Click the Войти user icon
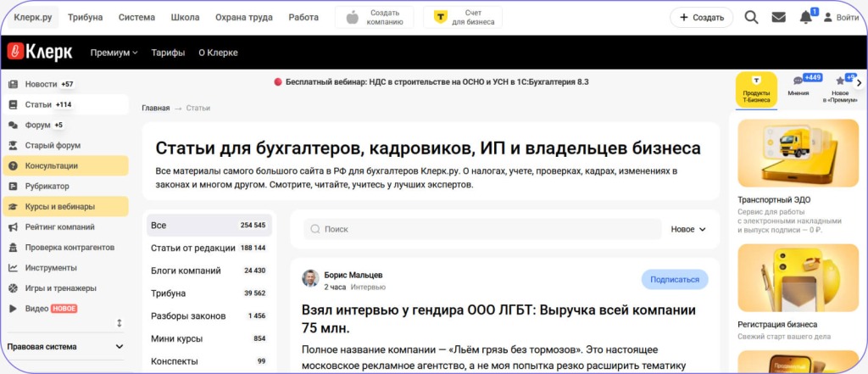 click(x=828, y=17)
